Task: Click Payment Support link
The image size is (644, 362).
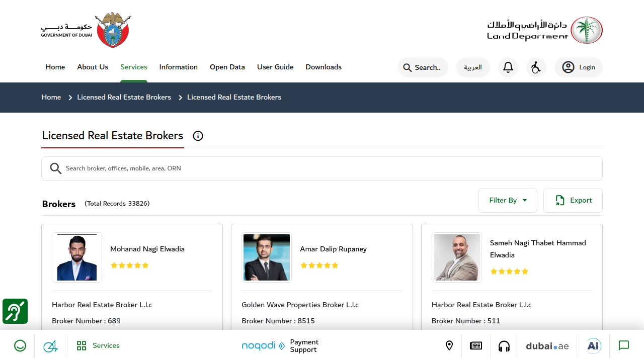Action: point(304,346)
